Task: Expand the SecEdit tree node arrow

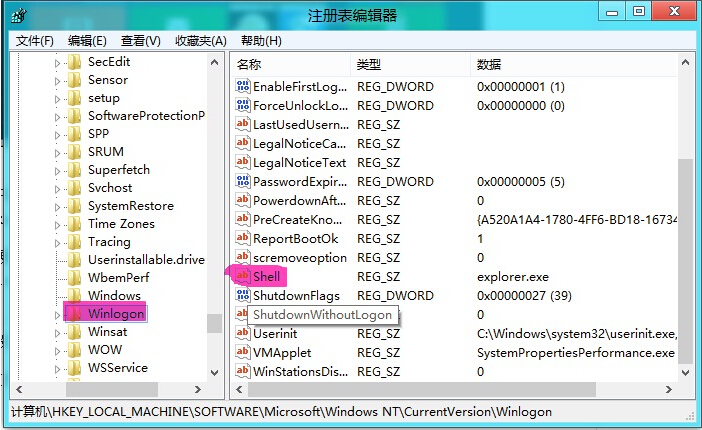Action: pos(57,63)
